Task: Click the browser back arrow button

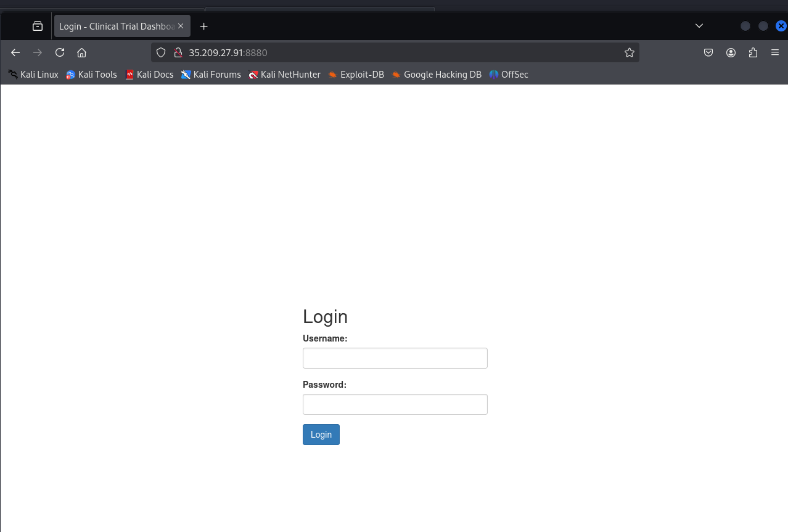Action: coord(15,53)
